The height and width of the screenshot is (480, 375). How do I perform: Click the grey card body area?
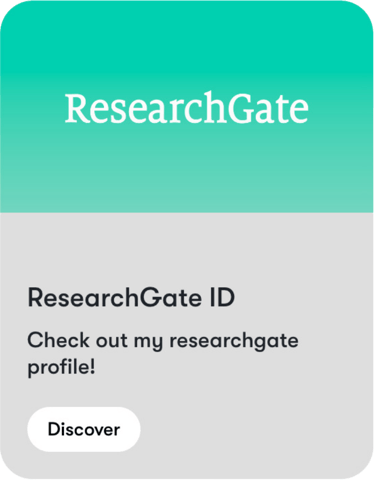point(187,345)
